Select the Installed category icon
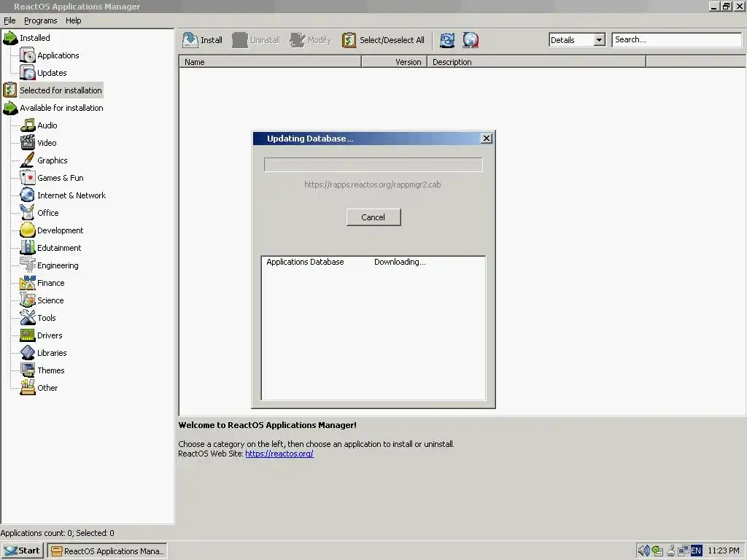Screen dimensions: 747x560 (x=10, y=38)
